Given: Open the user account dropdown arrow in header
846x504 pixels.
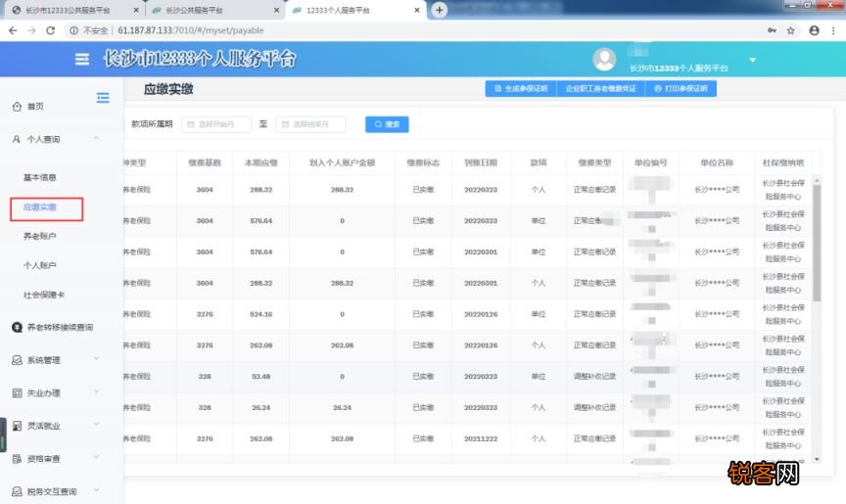Looking at the screenshot, I should click(x=752, y=60).
